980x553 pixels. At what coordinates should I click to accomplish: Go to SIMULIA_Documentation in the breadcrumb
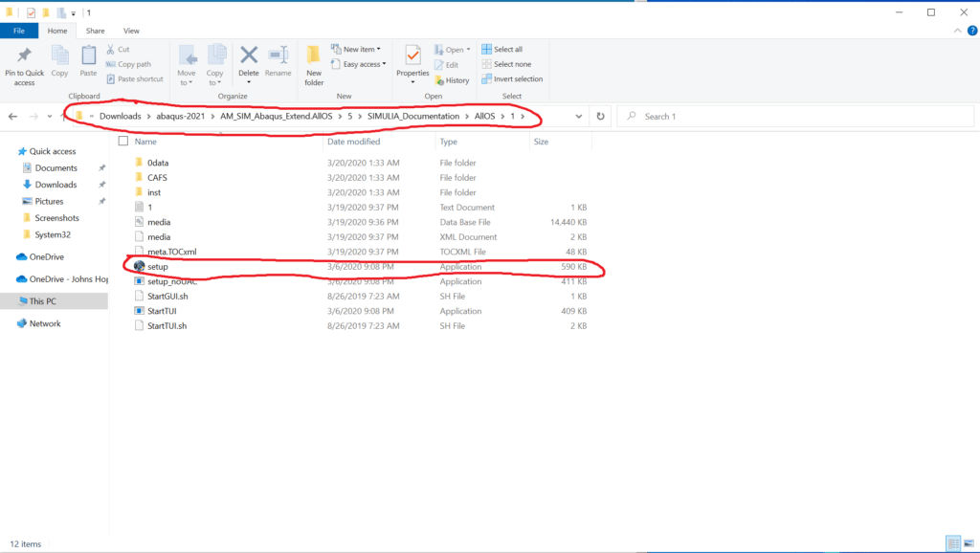coord(413,116)
